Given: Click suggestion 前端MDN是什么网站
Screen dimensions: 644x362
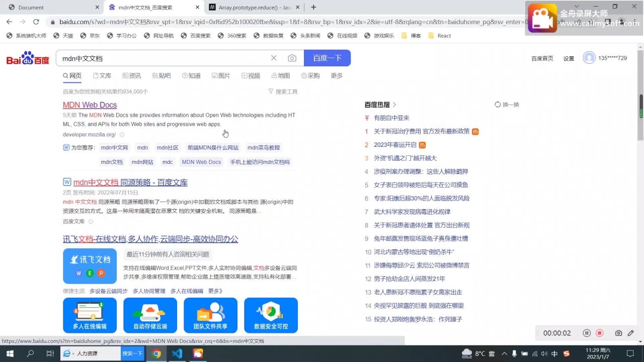Looking at the screenshot, I should click(x=213, y=148).
